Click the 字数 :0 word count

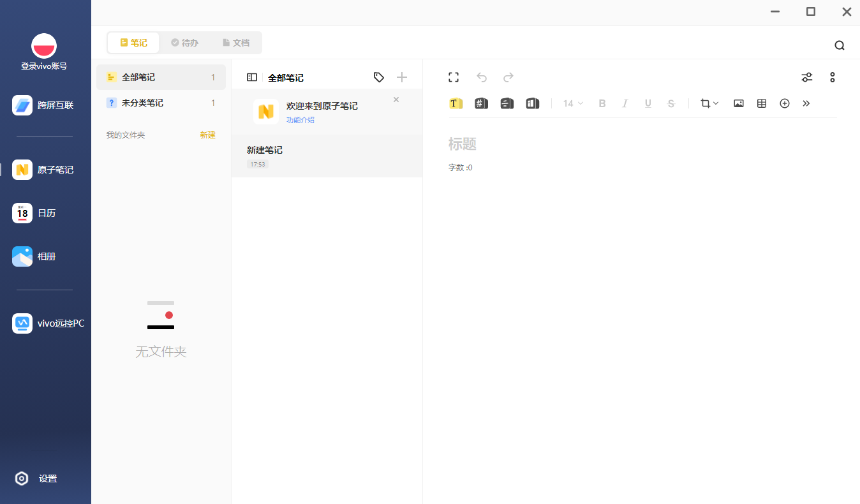[x=461, y=168]
